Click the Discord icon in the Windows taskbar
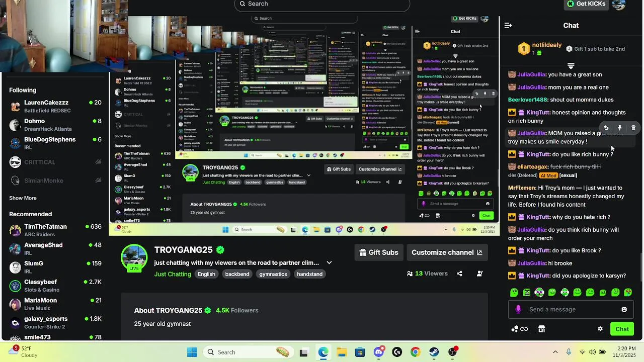Viewport: 644px width, 362px height. tap(379, 352)
